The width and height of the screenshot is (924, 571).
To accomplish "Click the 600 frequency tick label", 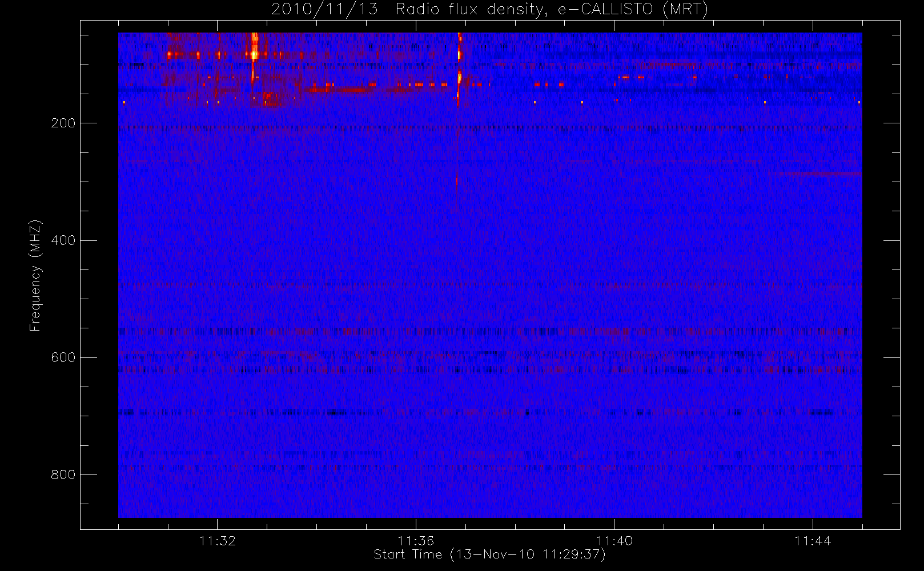I will coord(63,357).
